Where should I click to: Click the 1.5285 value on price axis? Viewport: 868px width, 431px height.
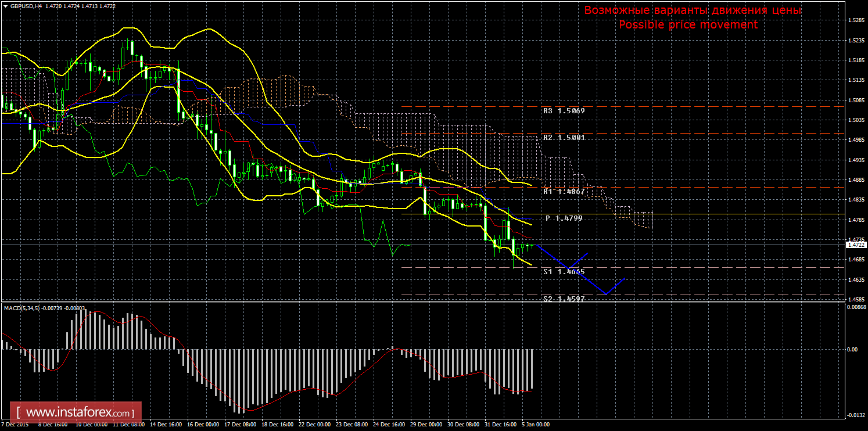(x=854, y=20)
